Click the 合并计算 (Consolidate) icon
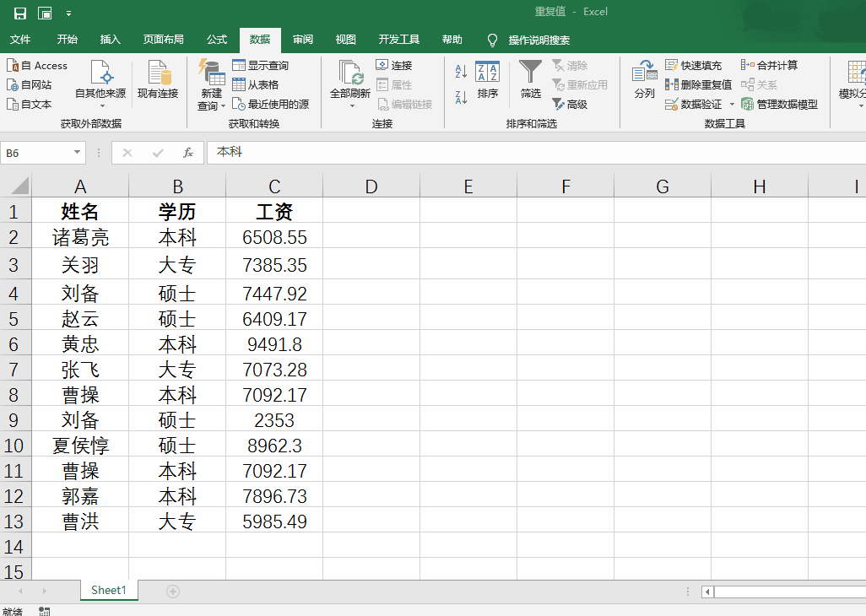Viewport: 866px width, 616px height. (x=769, y=64)
